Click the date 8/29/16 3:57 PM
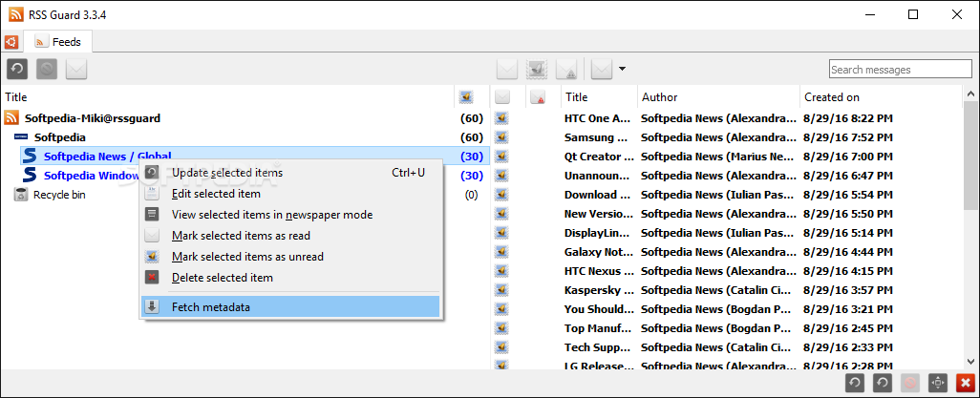 pyautogui.click(x=849, y=290)
